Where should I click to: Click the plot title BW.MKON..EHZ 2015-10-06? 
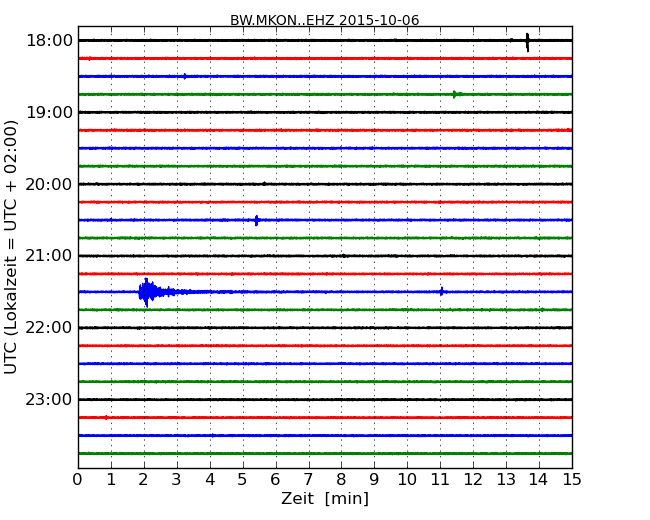pos(325,20)
